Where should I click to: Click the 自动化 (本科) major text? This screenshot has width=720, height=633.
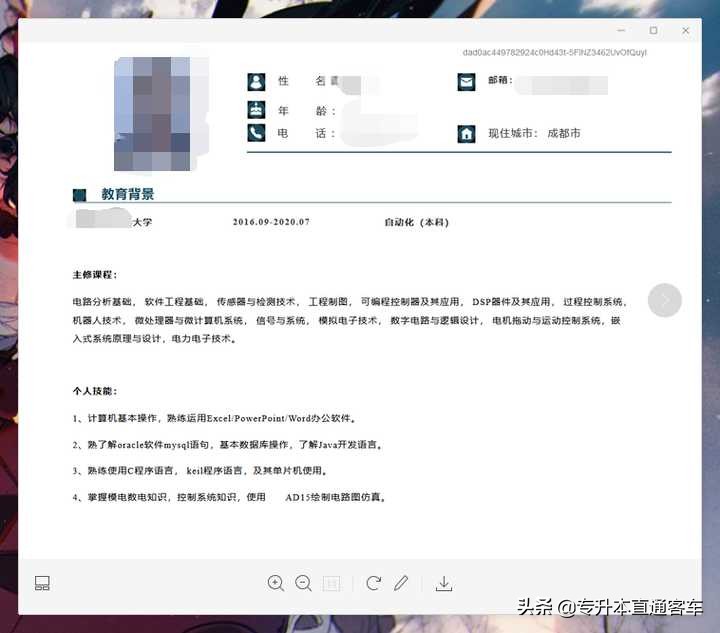(416, 222)
